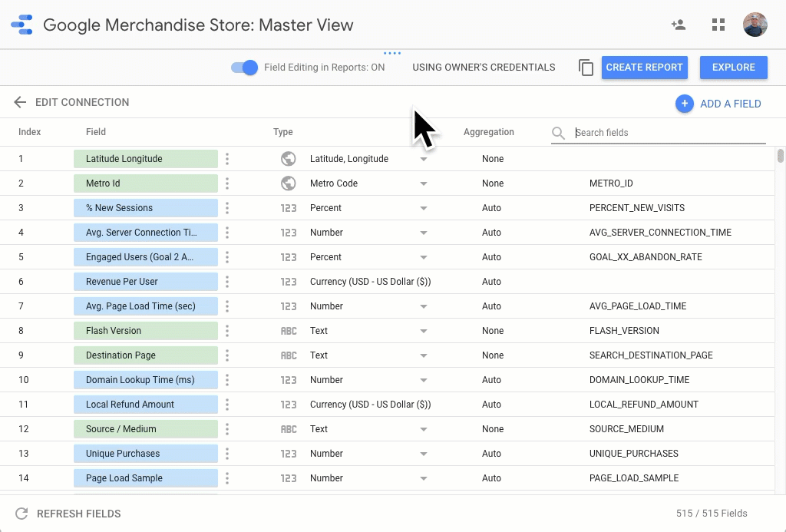Click the Explore button
The height and width of the screenshot is (532, 786).
coord(733,68)
